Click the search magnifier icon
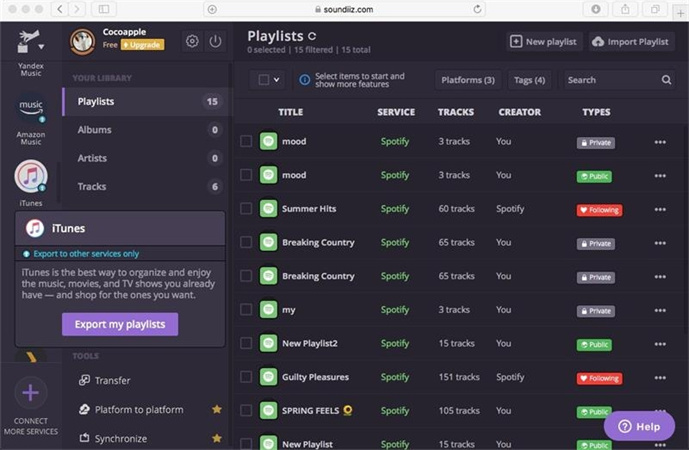The image size is (689, 450). (x=666, y=80)
